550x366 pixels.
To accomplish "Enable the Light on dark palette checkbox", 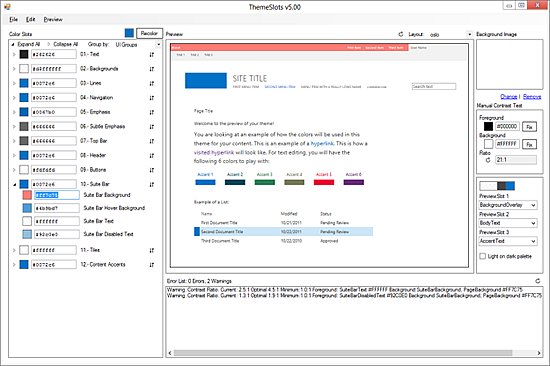I will click(x=483, y=256).
